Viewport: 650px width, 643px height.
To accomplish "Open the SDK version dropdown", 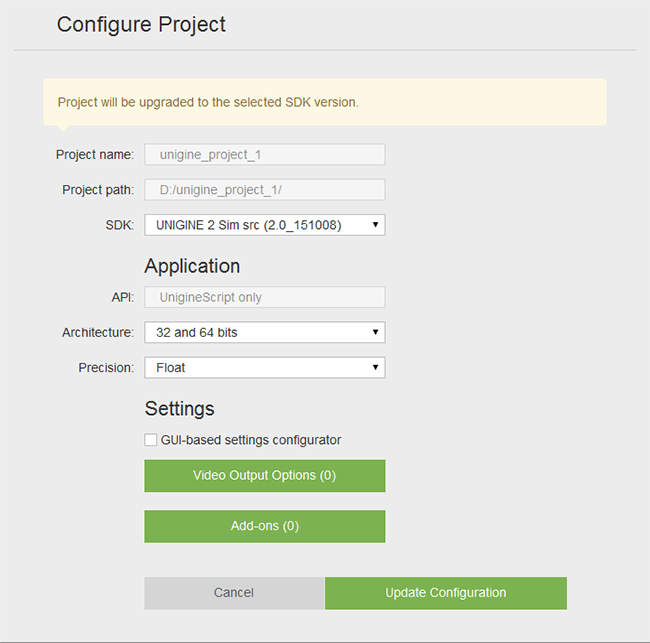I will 264,225.
